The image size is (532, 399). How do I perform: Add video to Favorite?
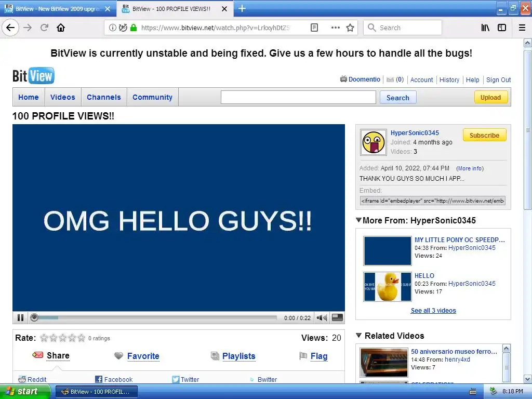coord(143,356)
